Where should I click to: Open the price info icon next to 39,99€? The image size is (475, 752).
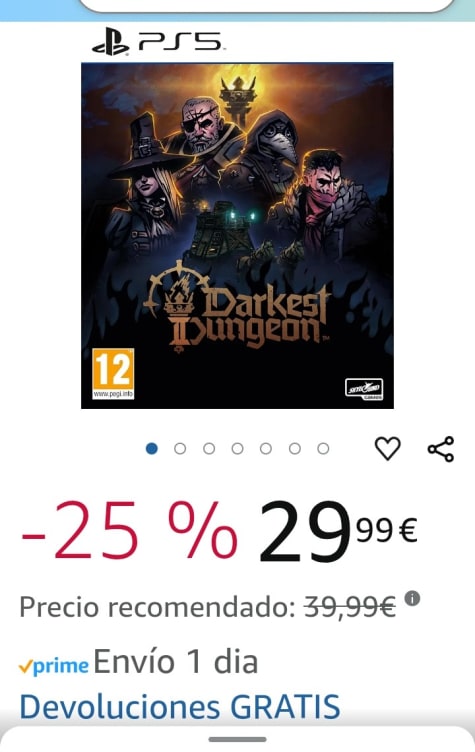[x=412, y=599]
